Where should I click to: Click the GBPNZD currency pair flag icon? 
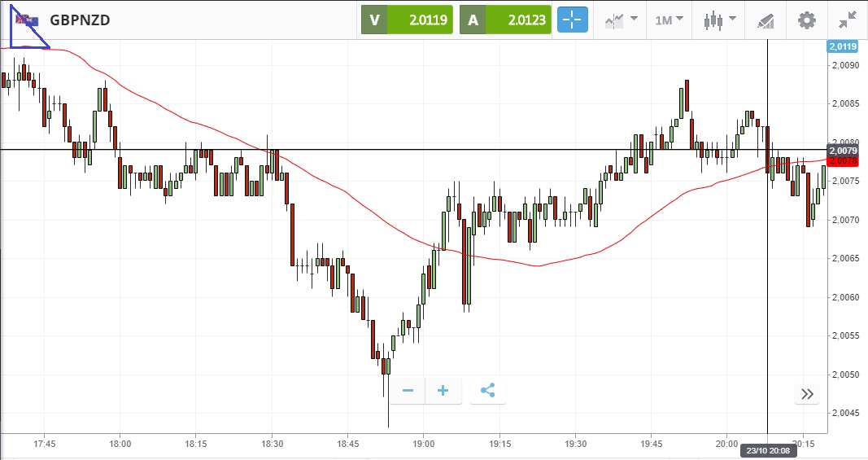coord(27,20)
